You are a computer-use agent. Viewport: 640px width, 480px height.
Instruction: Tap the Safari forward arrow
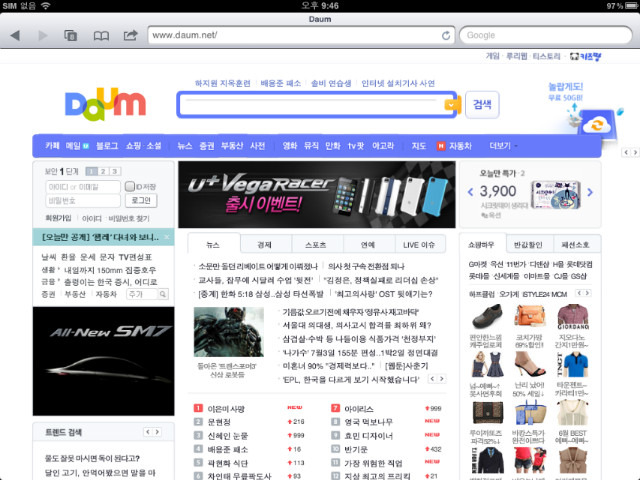[x=42, y=36]
